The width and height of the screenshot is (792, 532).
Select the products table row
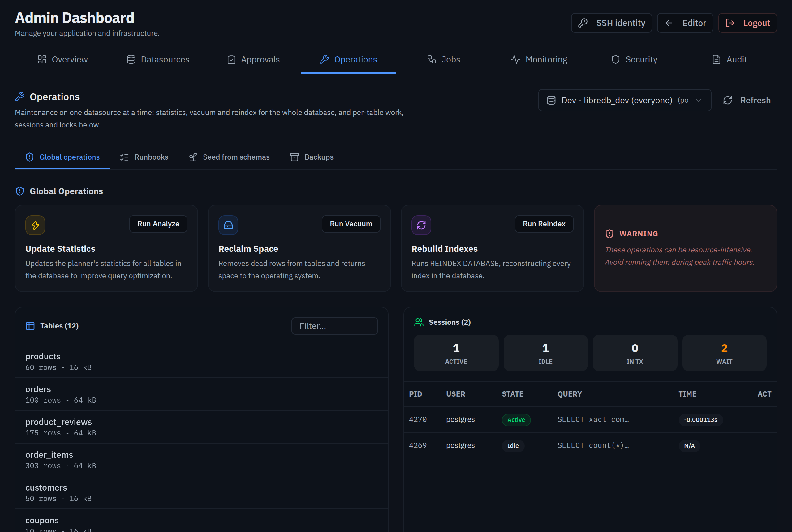[x=202, y=361]
